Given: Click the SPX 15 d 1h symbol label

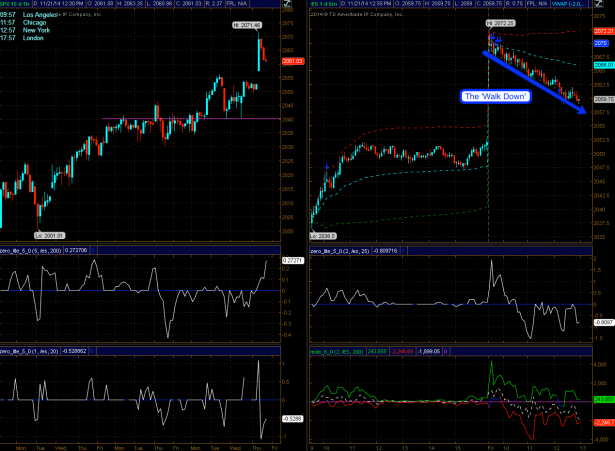Looking at the screenshot, I should point(14,7).
